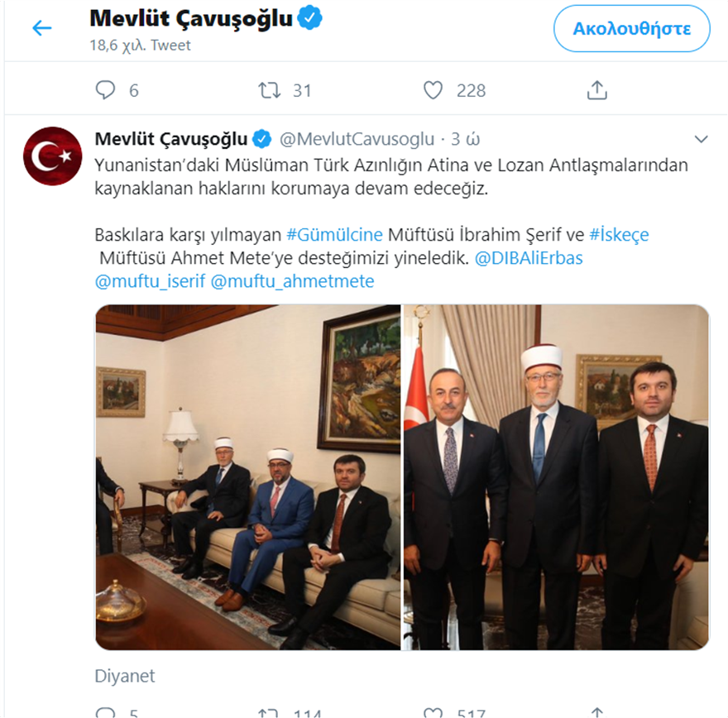Open the @muftu_ahmetmete profile mention
Viewport: 728px width, 718px height.
(x=293, y=281)
